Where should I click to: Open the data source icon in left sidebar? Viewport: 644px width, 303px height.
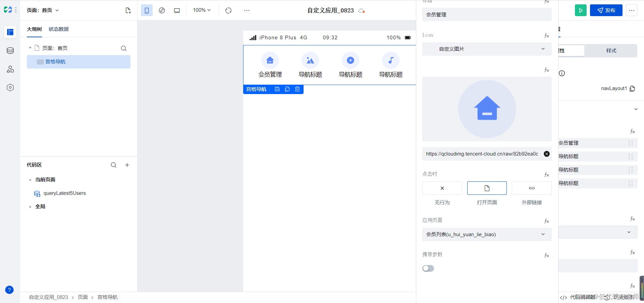point(10,51)
